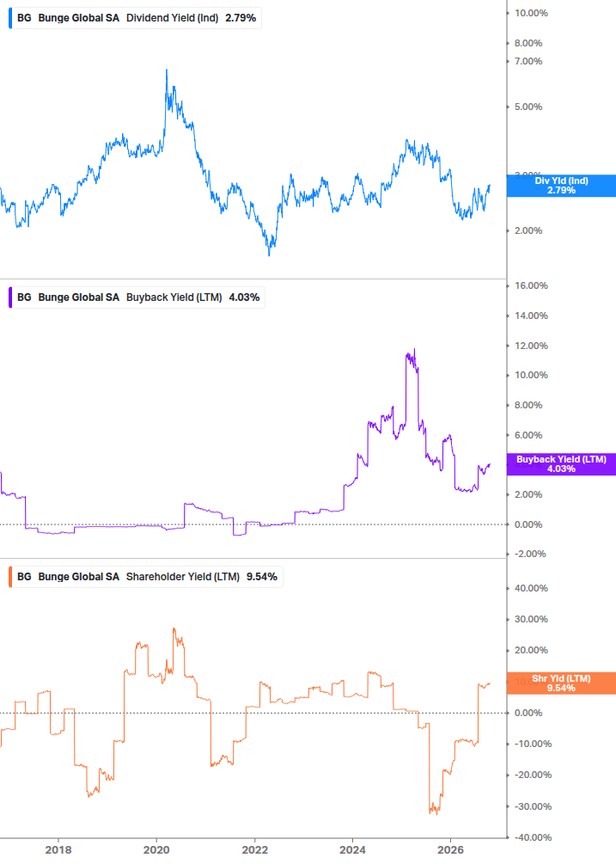Click the -30.00% tick on shareholder yield axis
The width and height of the screenshot is (616, 864).
click(533, 806)
